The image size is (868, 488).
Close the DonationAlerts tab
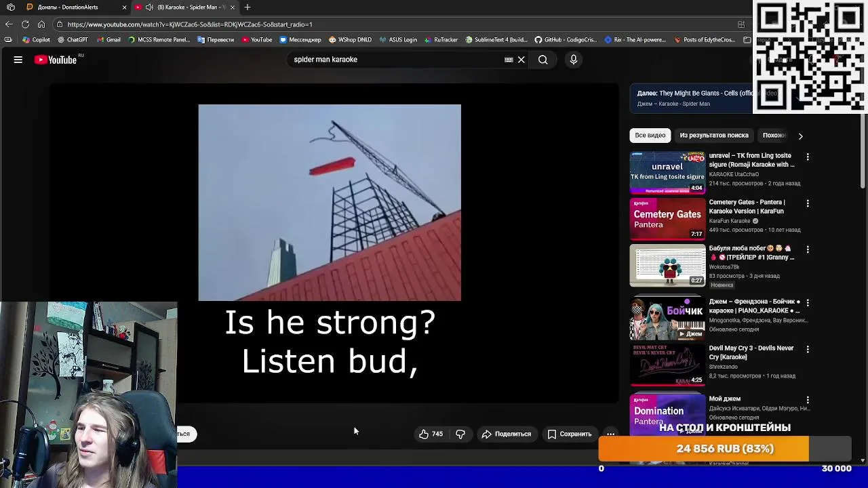pos(124,7)
